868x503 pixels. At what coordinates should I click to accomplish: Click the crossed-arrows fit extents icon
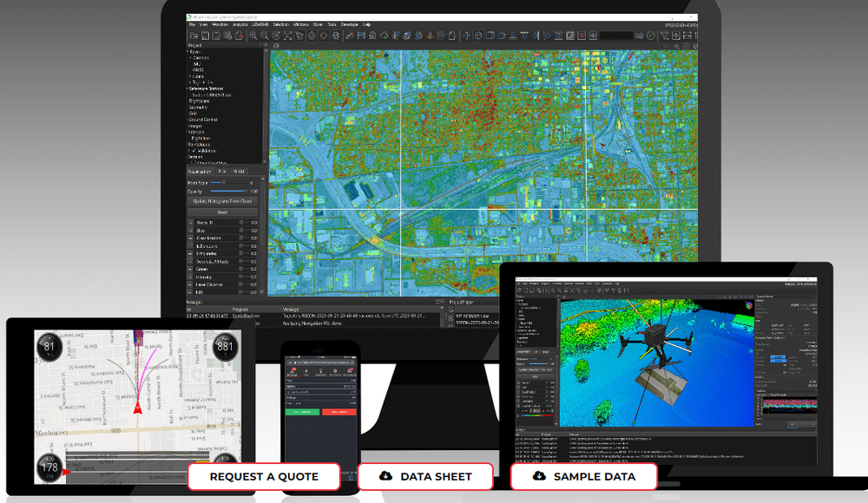[x=288, y=36]
